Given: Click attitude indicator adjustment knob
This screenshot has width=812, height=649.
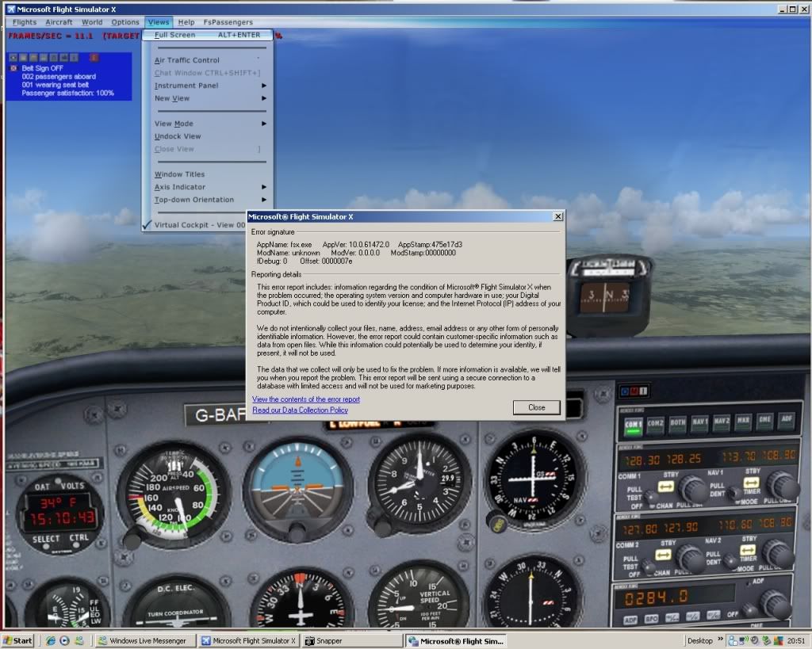Looking at the screenshot, I should point(297,532).
